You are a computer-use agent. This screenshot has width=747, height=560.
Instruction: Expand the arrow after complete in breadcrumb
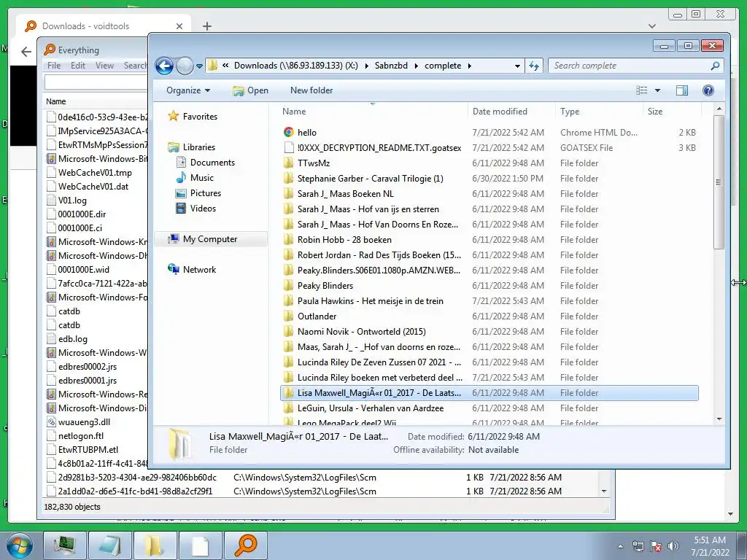[x=470, y=66]
